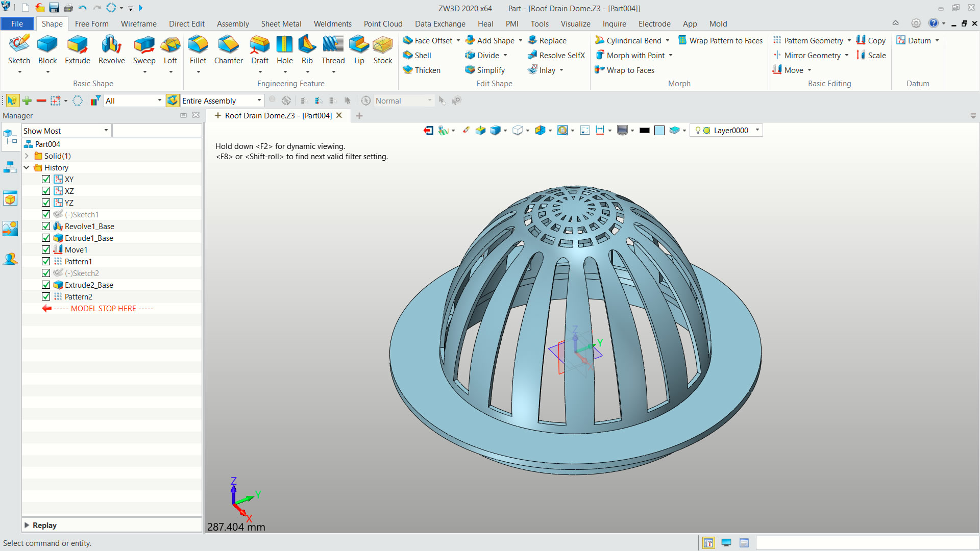
Task: Expand the Replay section
Action: pyautogui.click(x=27, y=525)
